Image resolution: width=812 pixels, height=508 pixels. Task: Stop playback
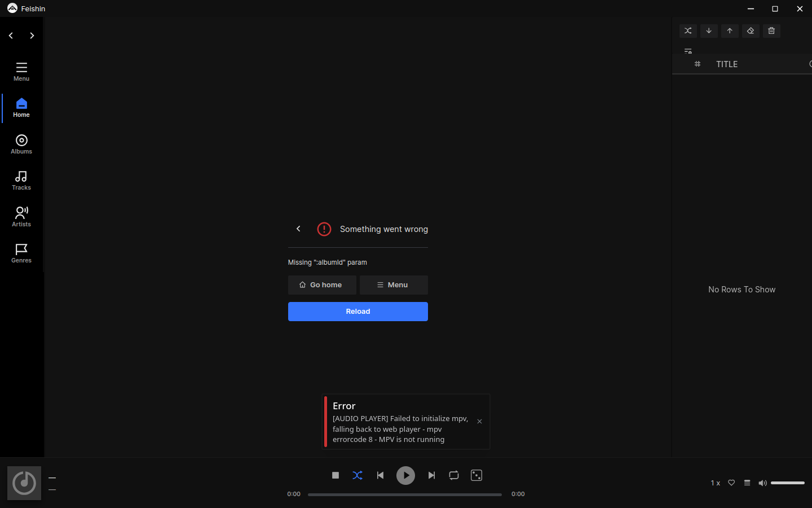336,475
